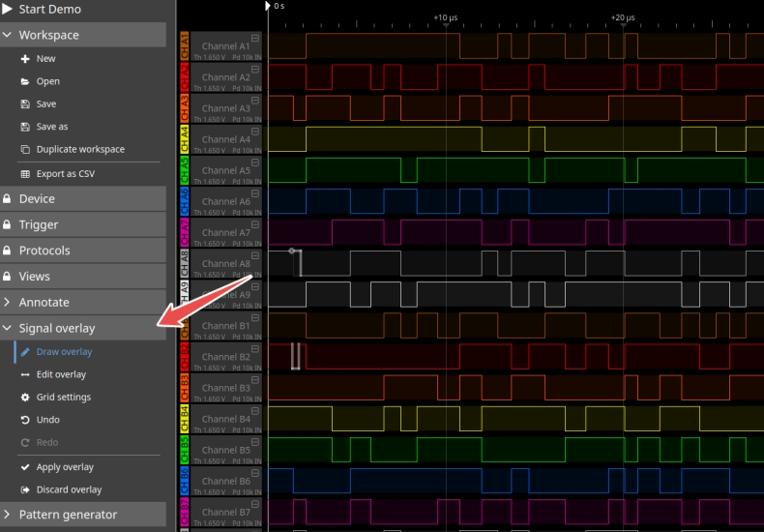The width and height of the screenshot is (764, 532).
Task: Click Discard overlay
Action: pyautogui.click(x=69, y=489)
